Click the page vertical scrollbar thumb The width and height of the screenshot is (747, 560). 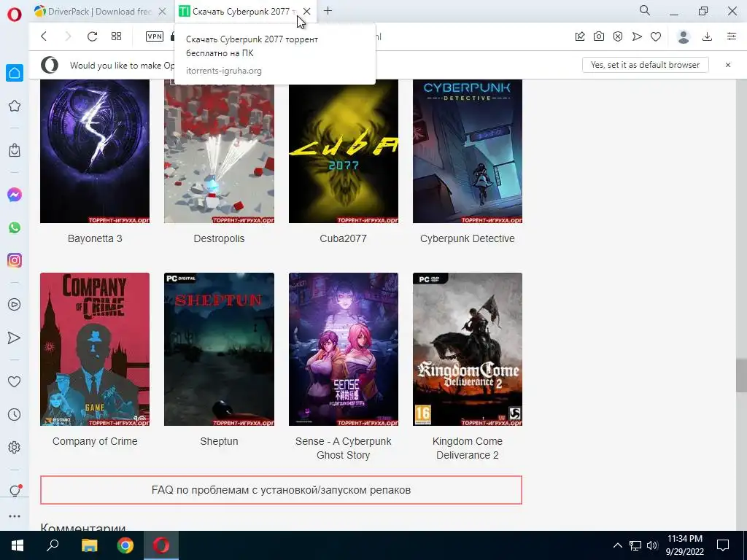pos(741,376)
